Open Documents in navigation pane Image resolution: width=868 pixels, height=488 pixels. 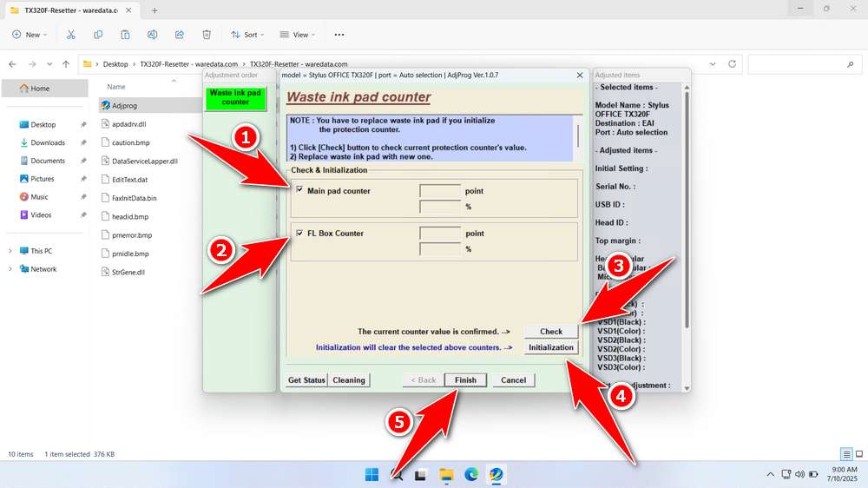48,161
